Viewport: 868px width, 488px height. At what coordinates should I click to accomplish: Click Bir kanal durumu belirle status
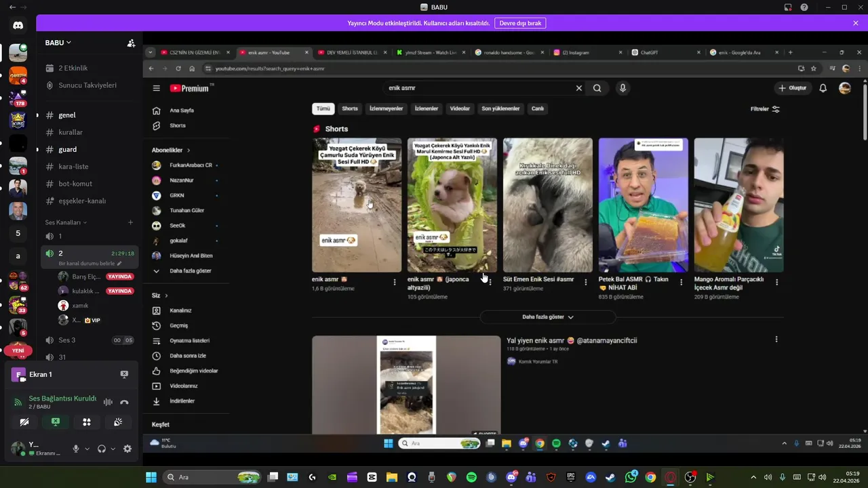tap(90, 263)
